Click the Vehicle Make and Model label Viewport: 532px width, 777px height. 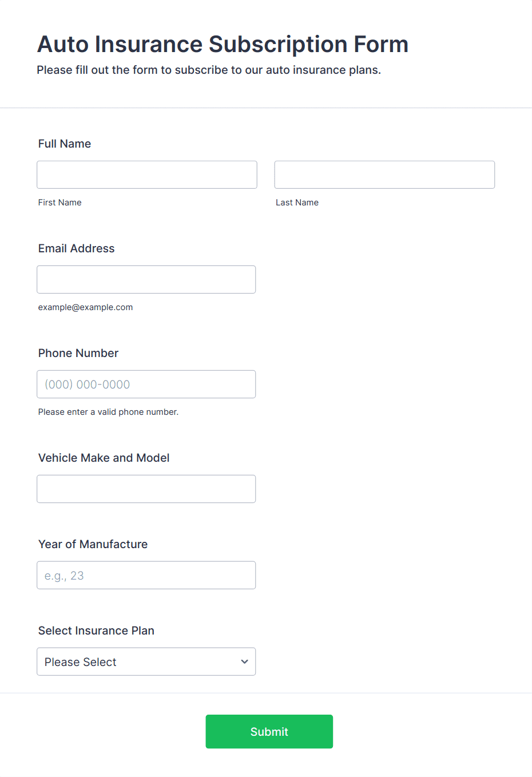pos(104,458)
